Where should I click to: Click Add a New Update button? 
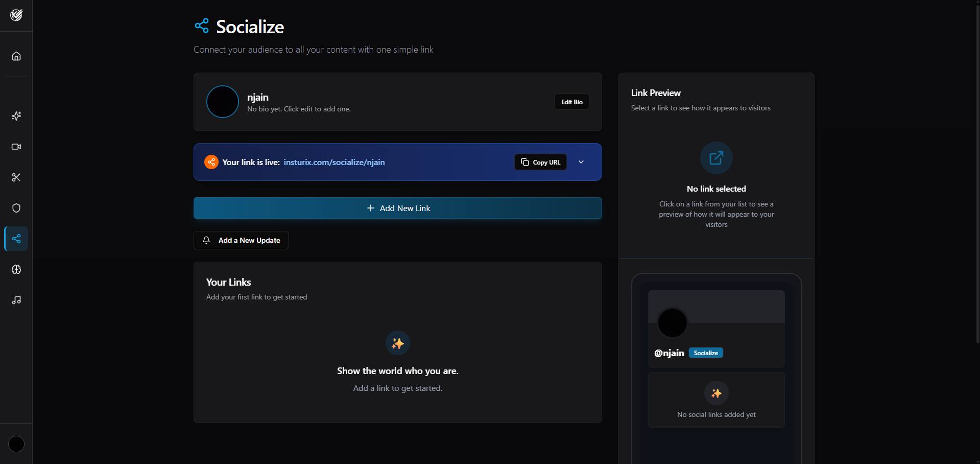[241, 240]
